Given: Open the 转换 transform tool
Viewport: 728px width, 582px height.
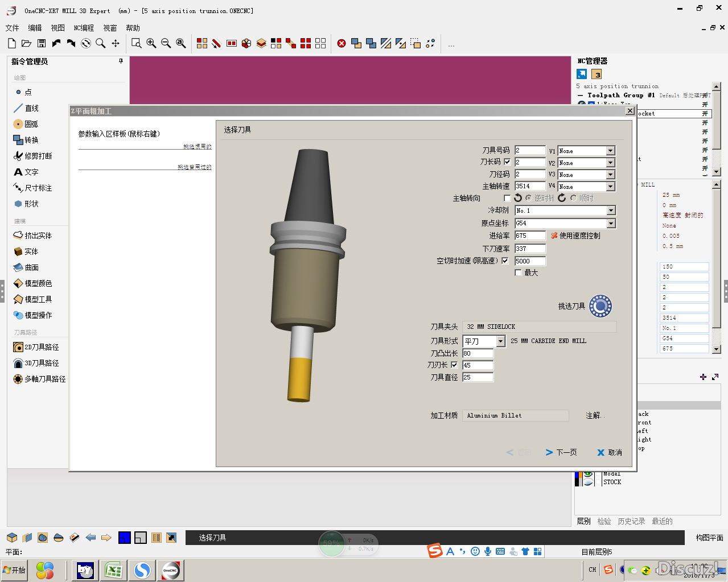Looking at the screenshot, I should [26, 140].
